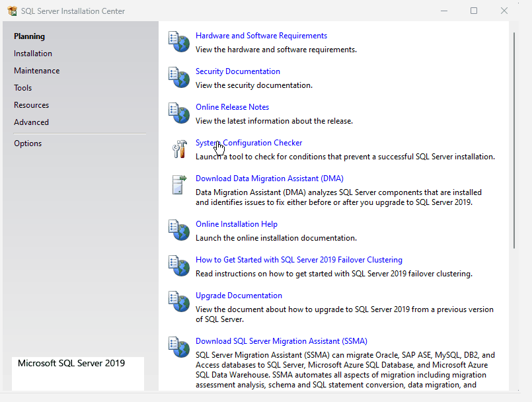Click 'View the latest information about the release.'

(274, 121)
